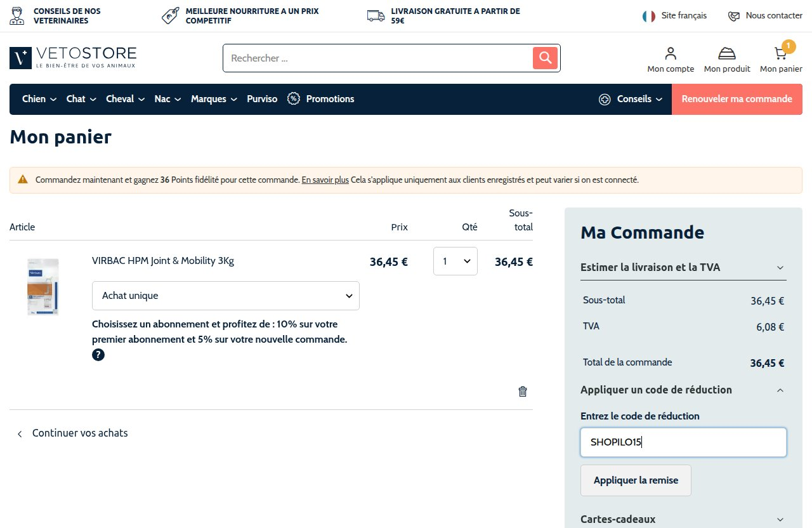Click the Nous contacter handshake icon

point(734,16)
